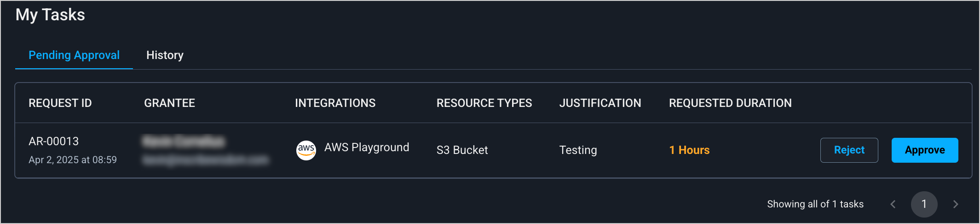Click the AWS Playground integration name

pos(367,147)
